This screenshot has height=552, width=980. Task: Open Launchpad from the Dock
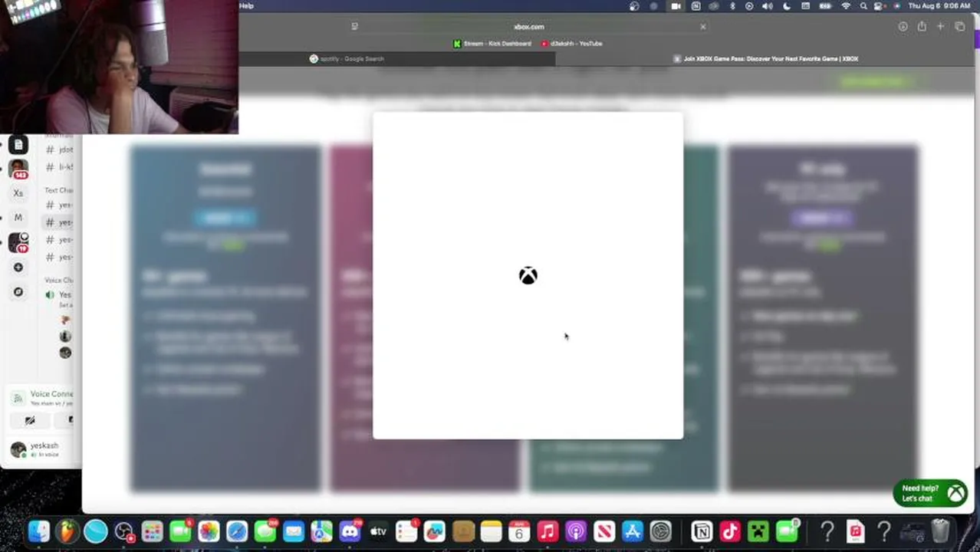pos(152,531)
